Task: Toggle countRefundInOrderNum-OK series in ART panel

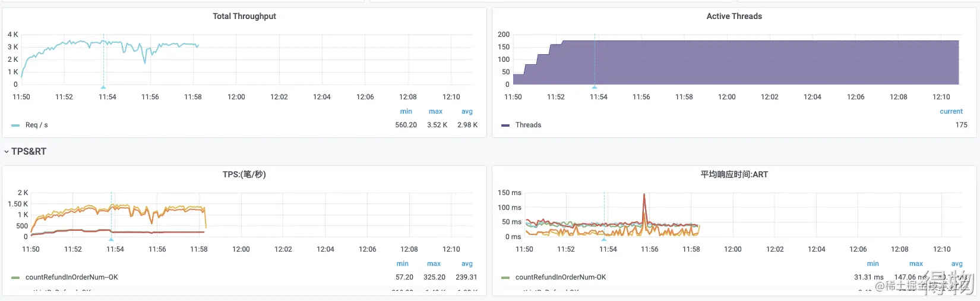Action: click(561, 277)
